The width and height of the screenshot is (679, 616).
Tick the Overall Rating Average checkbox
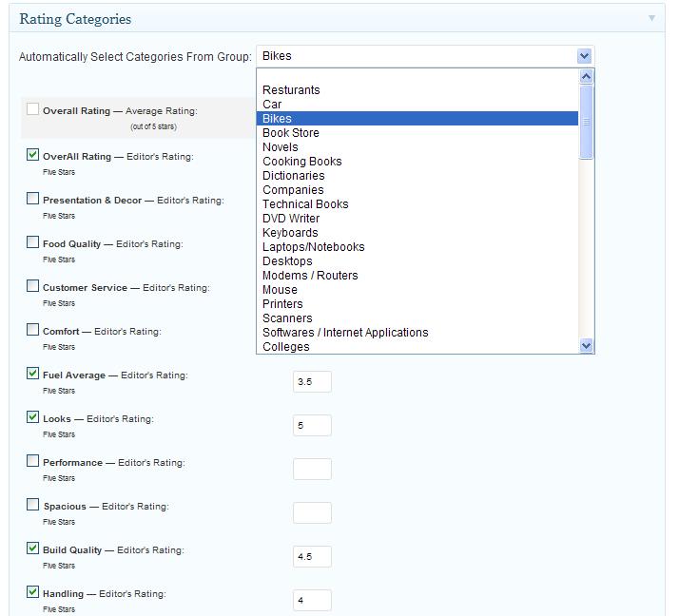click(32, 108)
